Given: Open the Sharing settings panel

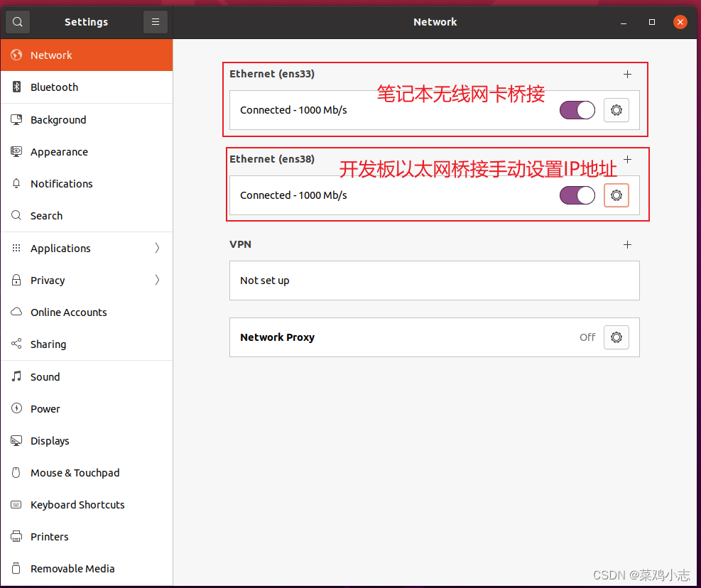Looking at the screenshot, I should tap(87, 344).
